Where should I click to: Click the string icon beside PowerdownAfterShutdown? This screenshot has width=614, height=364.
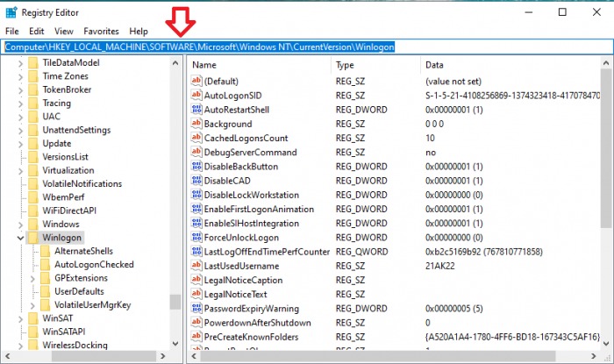196,323
